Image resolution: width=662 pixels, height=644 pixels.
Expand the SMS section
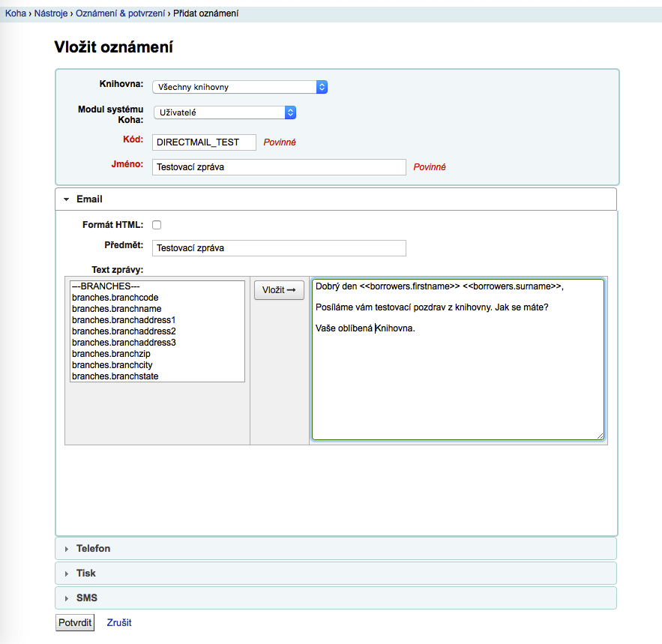(x=336, y=598)
